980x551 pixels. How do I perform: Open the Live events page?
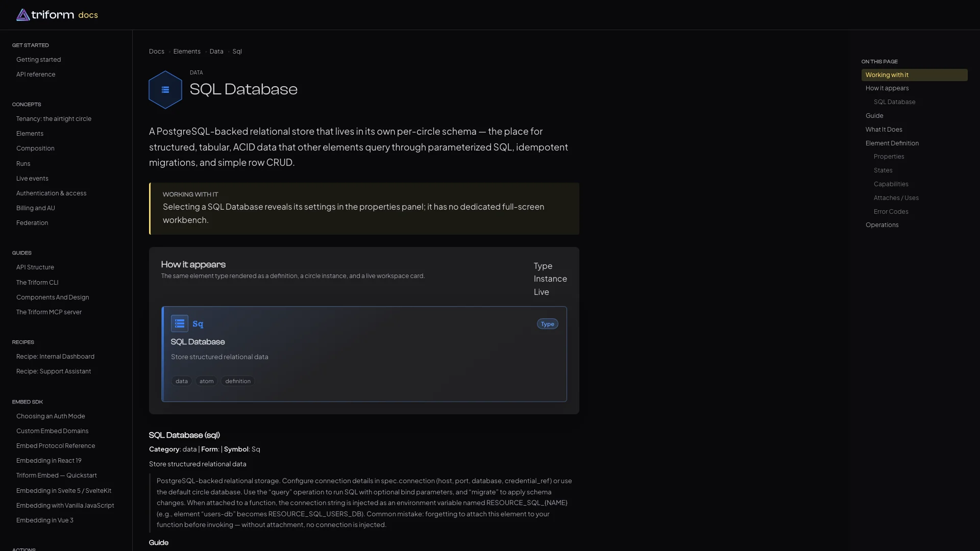[32, 179]
